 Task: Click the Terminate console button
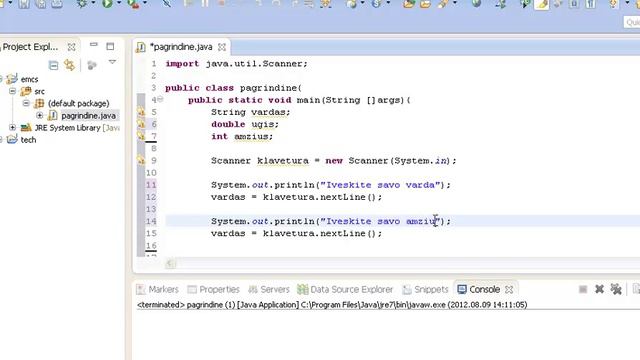tap(583, 289)
